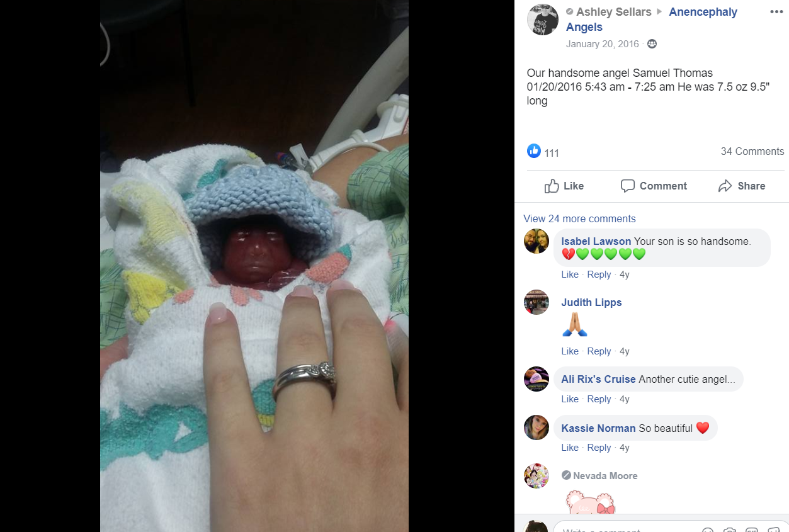Click the January 20, 2016 timestamp
This screenshot has height=532, width=789.
pos(602,44)
